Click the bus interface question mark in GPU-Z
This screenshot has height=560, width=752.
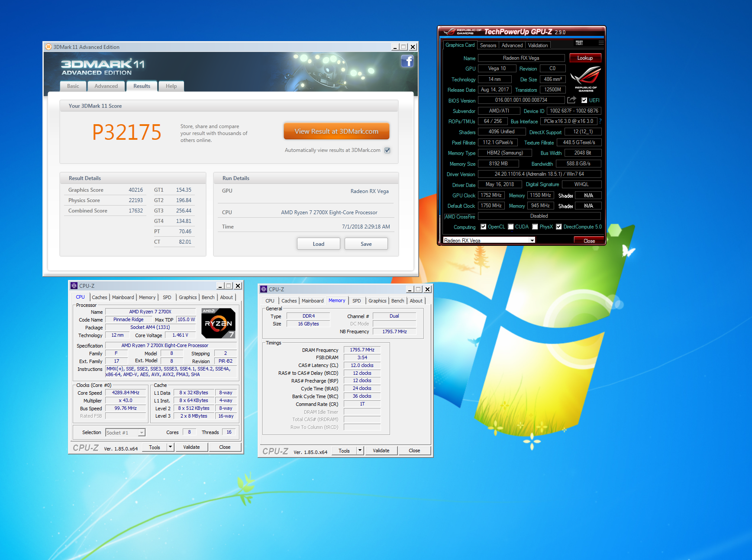(x=600, y=121)
